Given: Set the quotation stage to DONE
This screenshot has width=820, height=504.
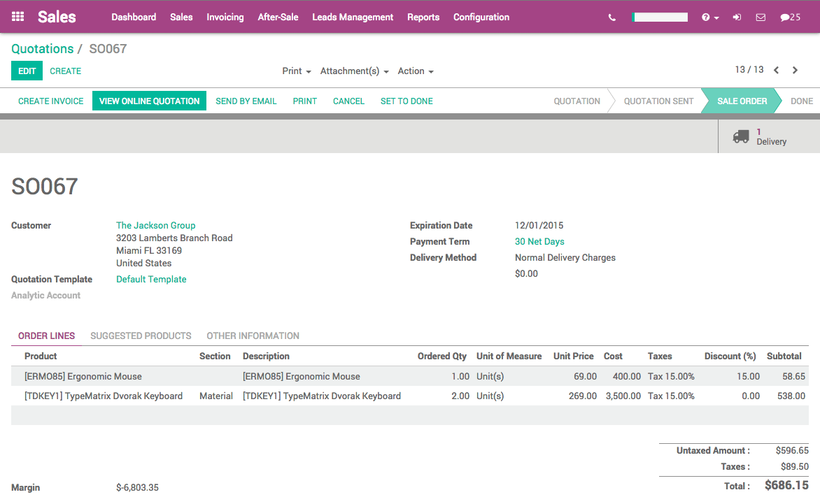Looking at the screenshot, I should tap(801, 100).
